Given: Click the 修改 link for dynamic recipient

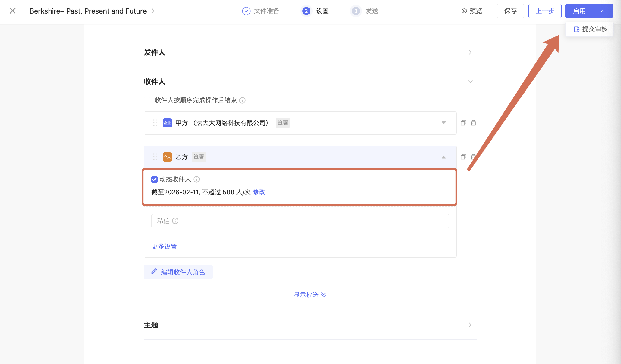Looking at the screenshot, I should point(259,192).
